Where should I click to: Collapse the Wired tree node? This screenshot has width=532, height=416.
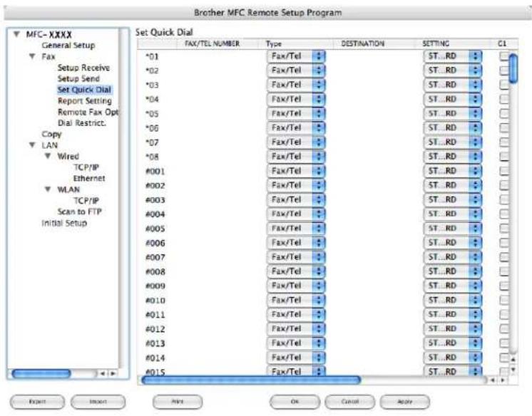pyautogui.click(x=48, y=156)
